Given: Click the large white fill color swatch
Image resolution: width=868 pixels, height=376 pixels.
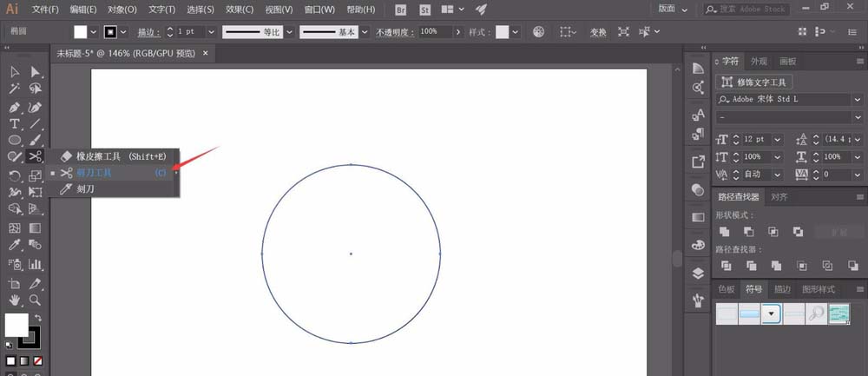Looking at the screenshot, I should pos(16,326).
